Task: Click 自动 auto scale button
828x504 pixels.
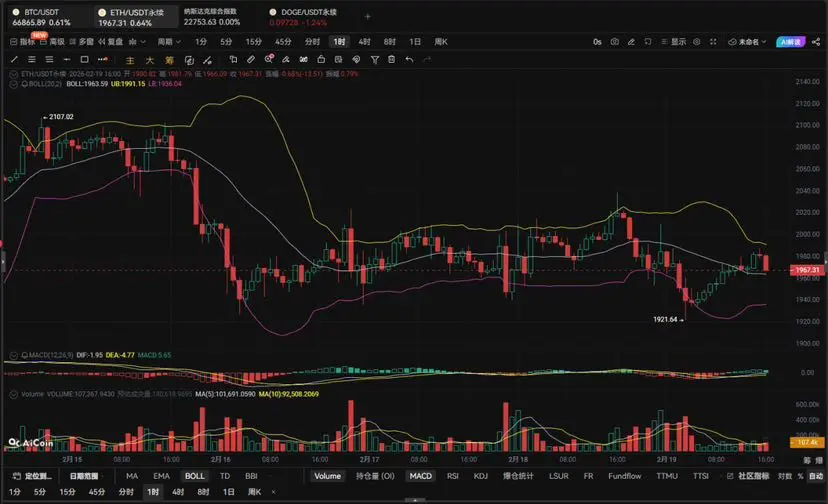Action: 816,476
